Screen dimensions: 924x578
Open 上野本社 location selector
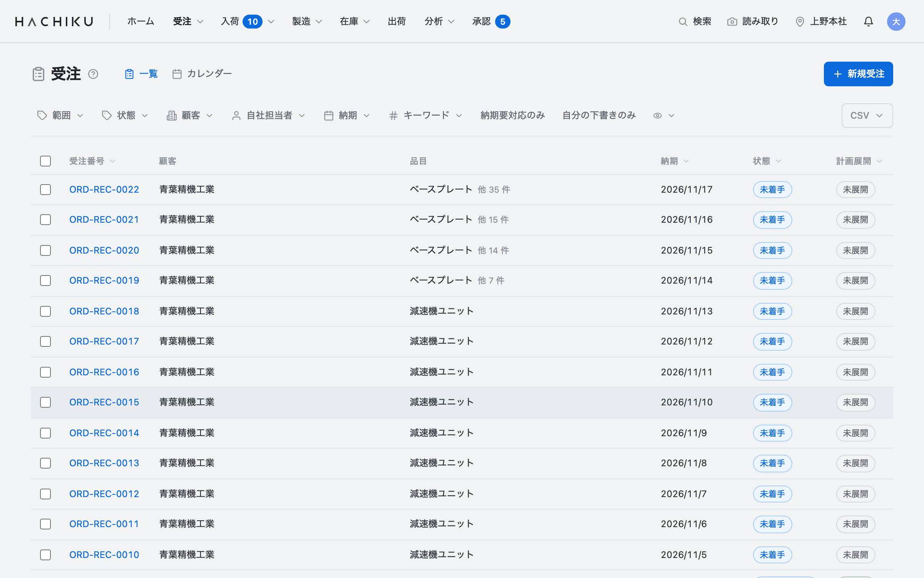821,22
